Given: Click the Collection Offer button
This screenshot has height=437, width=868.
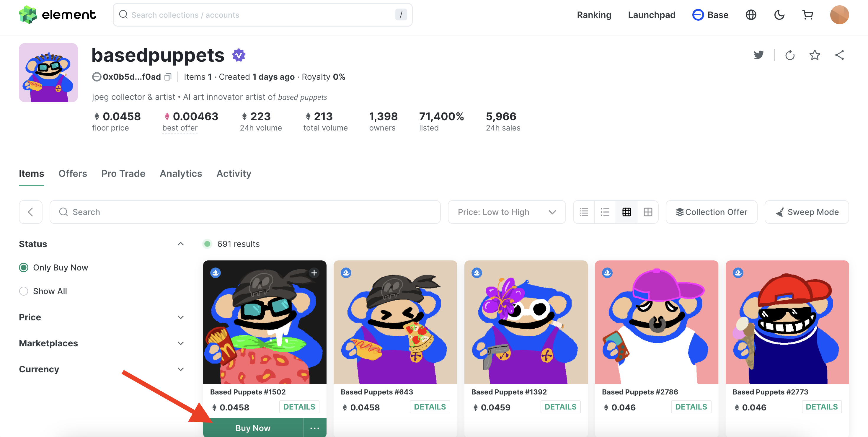Looking at the screenshot, I should coord(711,212).
